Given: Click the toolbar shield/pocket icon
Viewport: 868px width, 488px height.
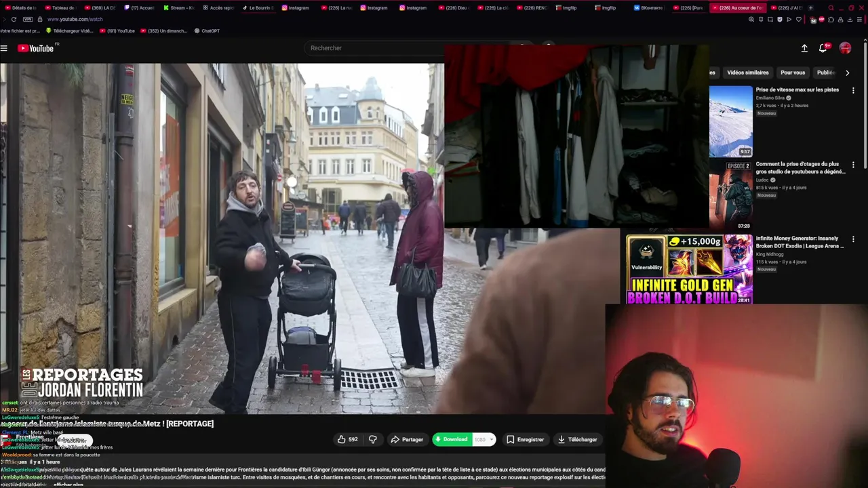Looking at the screenshot, I should tap(780, 19).
